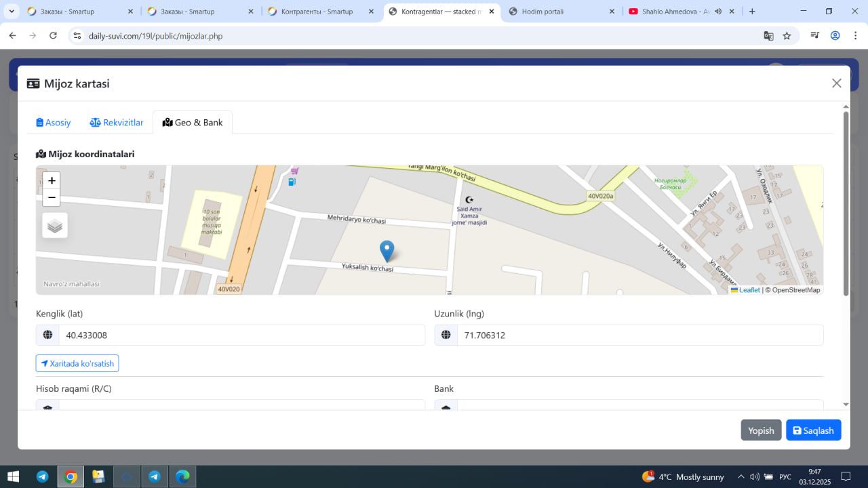Viewport: 868px width, 488px height.
Task: Open the map layers selector
Action: [x=55, y=226]
